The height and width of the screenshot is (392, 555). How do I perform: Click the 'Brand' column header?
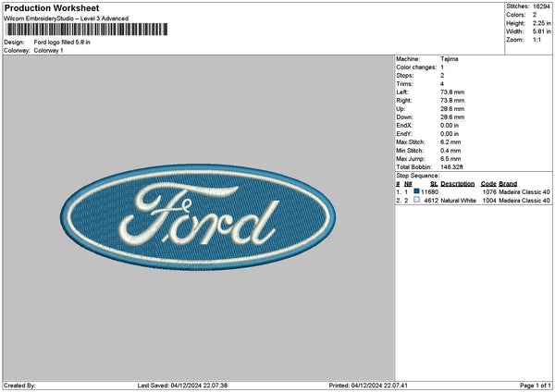(508, 184)
